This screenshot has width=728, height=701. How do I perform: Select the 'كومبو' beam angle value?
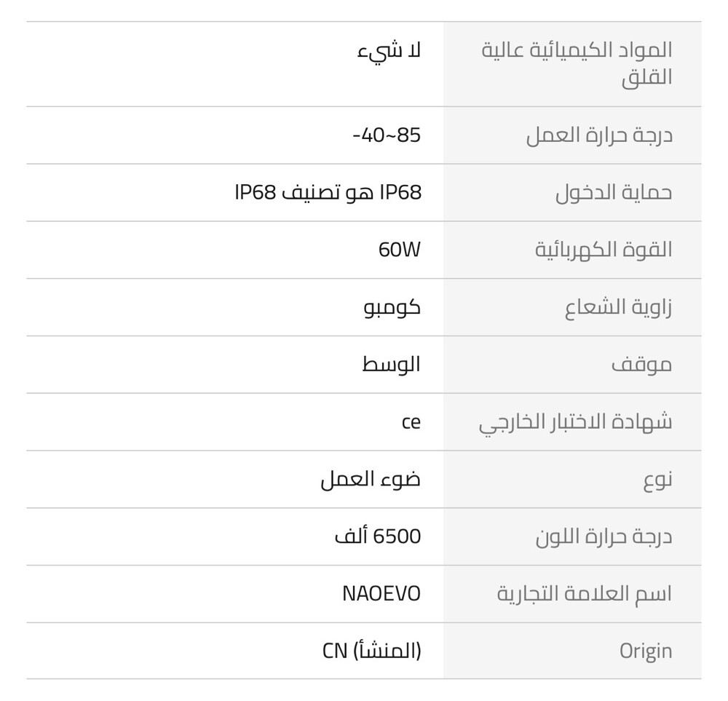pyautogui.click(x=392, y=307)
